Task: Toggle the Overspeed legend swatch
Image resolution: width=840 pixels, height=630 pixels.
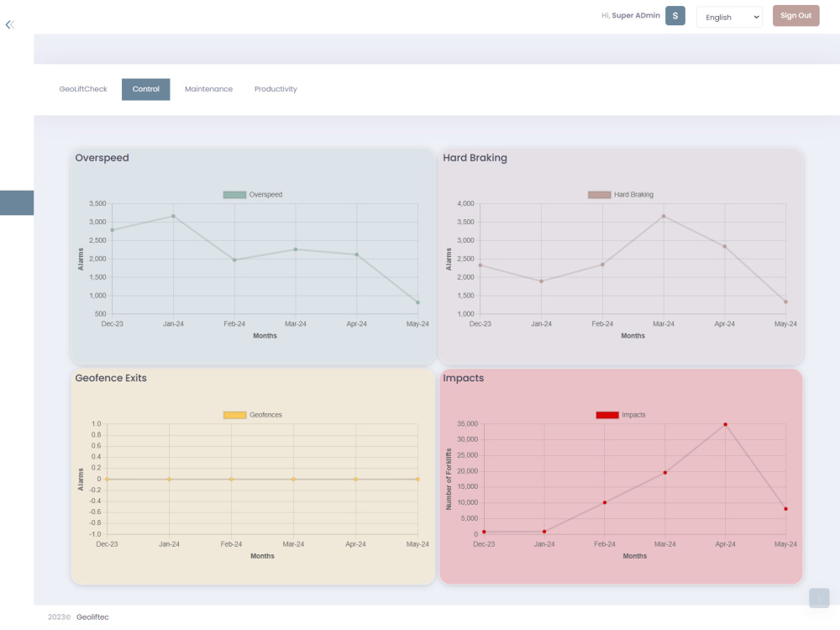Action: tap(234, 195)
